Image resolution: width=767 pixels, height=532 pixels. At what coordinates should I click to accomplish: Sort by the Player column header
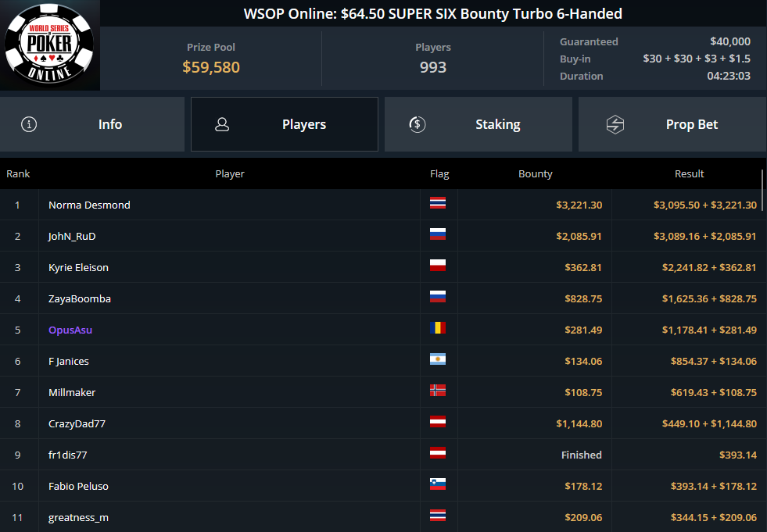tap(229, 173)
